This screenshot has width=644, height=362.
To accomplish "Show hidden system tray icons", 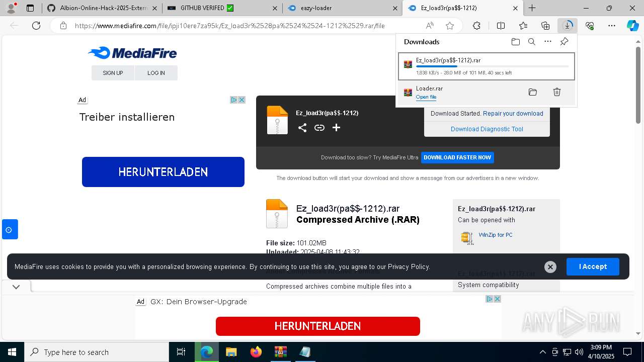I will click(542, 352).
